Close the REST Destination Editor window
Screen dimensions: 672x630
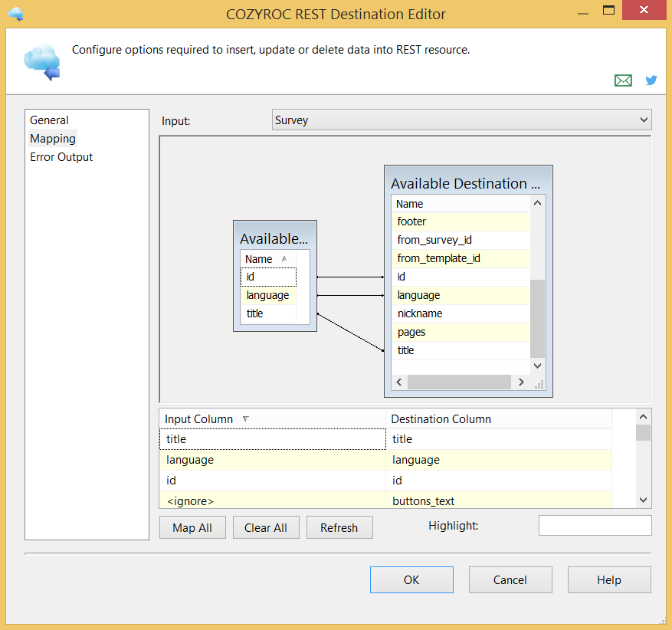pos(644,10)
